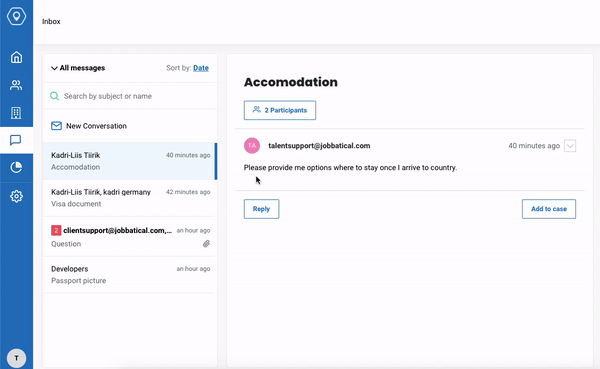Change sorting via the Date link

[201, 68]
